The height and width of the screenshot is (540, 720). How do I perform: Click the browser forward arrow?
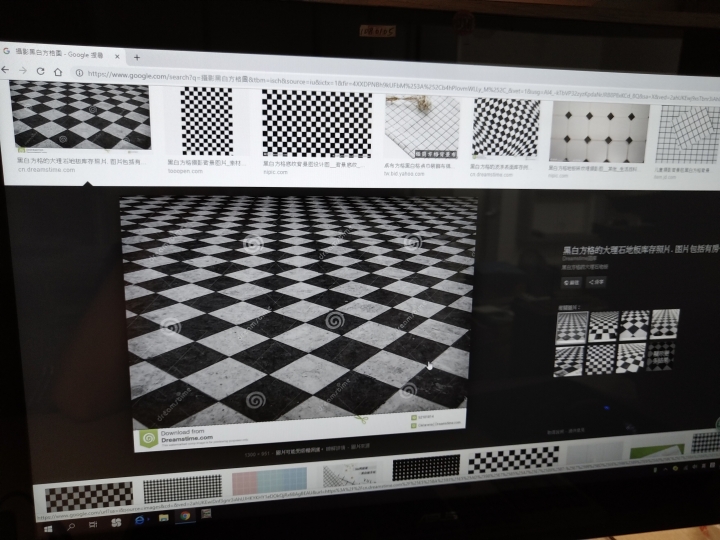point(22,71)
